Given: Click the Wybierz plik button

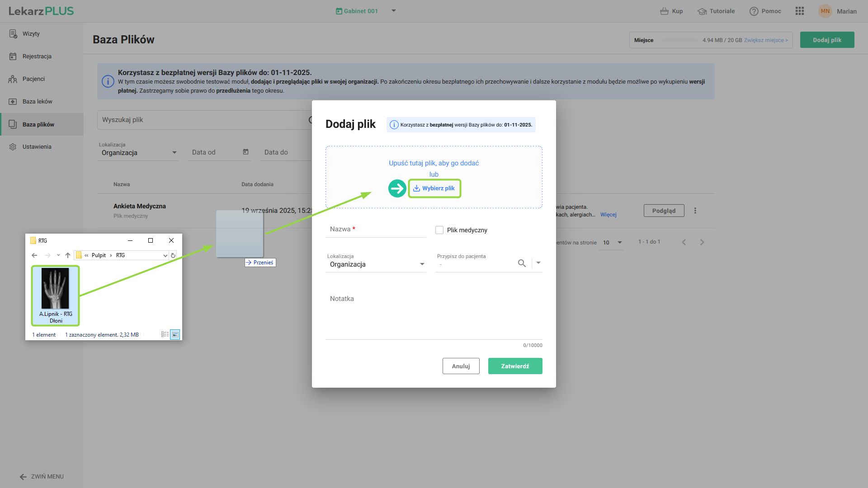Looking at the screenshot, I should (434, 188).
